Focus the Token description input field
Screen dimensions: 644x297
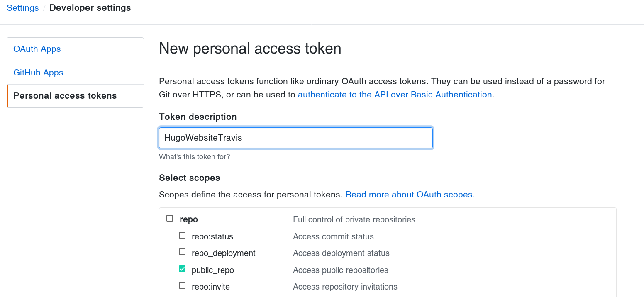click(x=296, y=138)
